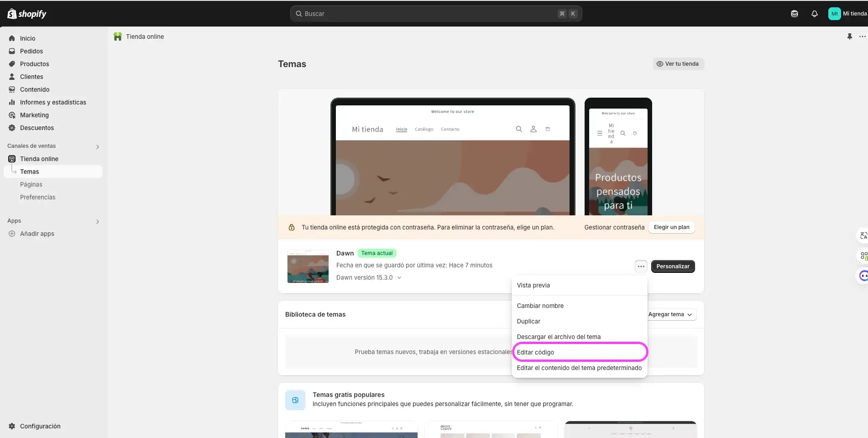This screenshot has width=868, height=438.
Task: Click the Elegir un plan button
Action: [671, 227]
